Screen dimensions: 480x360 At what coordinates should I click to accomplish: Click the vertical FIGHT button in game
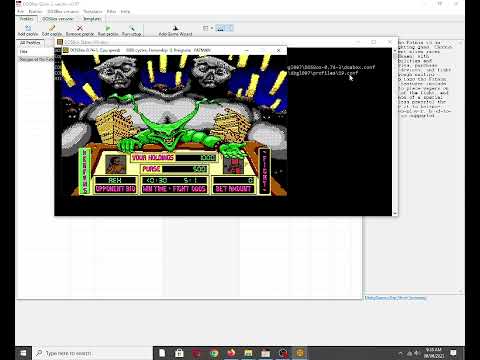tap(265, 171)
